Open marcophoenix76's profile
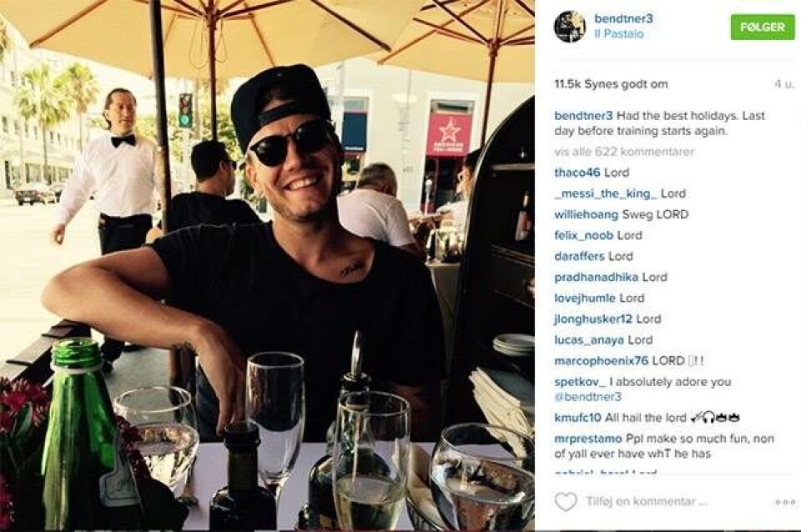The image size is (801, 532). coord(602,361)
